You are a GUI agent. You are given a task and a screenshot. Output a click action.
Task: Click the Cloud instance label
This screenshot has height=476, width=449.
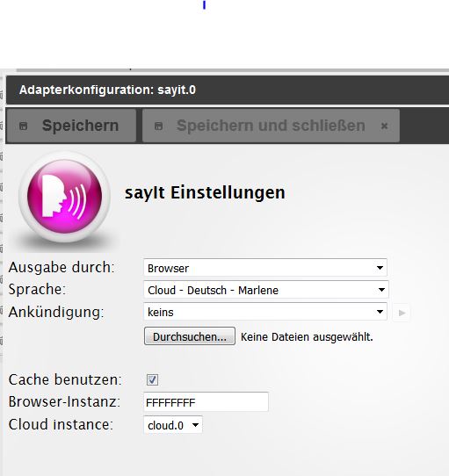pyautogui.click(x=61, y=424)
